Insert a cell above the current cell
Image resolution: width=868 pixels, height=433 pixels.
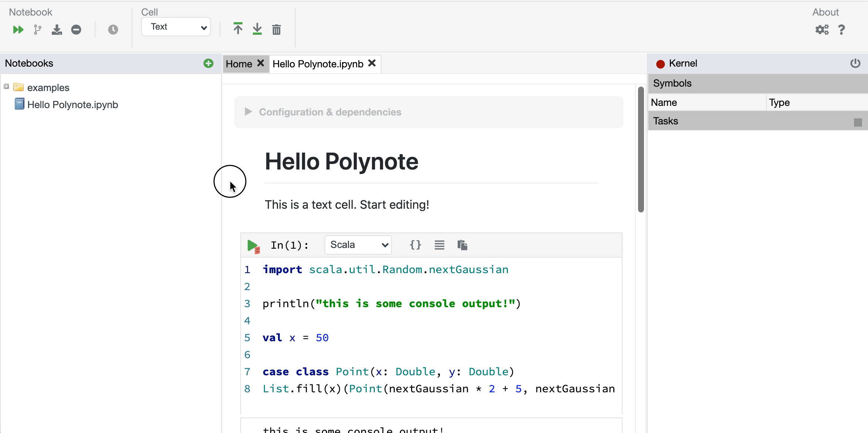(x=238, y=29)
